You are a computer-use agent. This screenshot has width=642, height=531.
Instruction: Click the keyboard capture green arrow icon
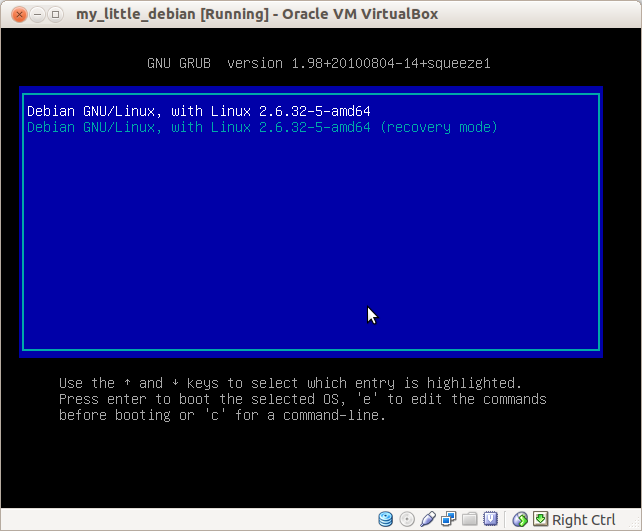point(540,519)
